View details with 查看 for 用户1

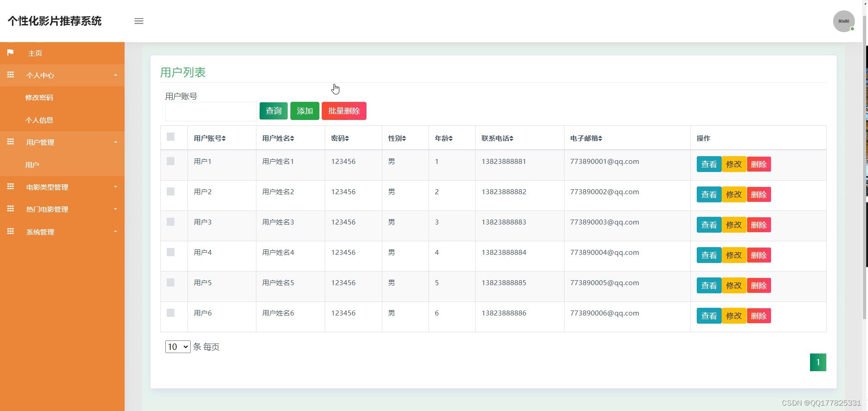[x=709, y=164]
